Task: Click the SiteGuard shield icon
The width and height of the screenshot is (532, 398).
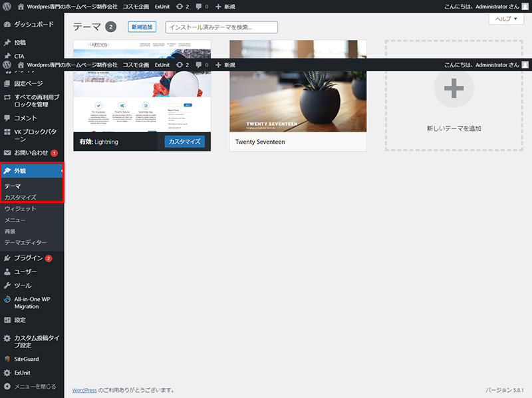Action: (x=7, y=359)
